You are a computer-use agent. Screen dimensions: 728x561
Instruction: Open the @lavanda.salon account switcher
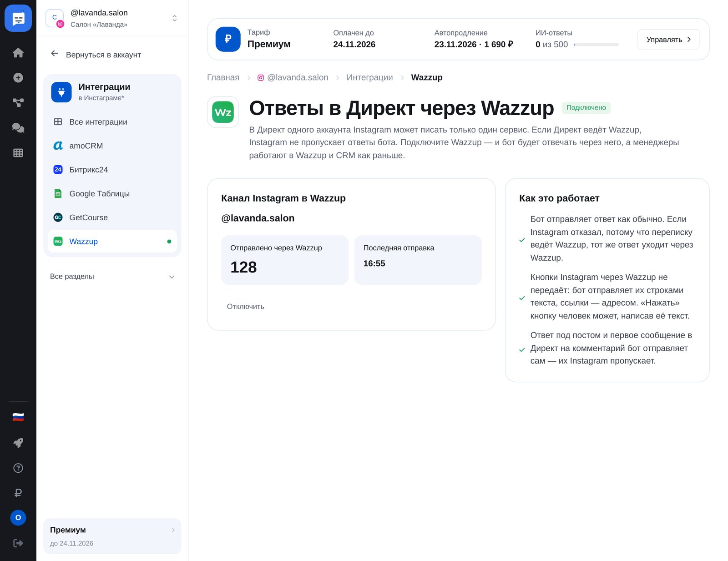click(112, 18)
